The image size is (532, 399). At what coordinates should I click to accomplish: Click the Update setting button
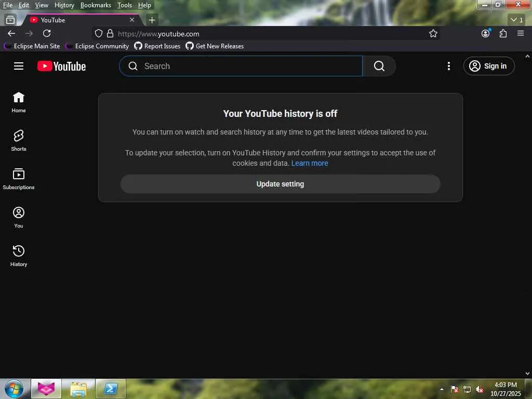pyautogui.click(x=280, y=184)
